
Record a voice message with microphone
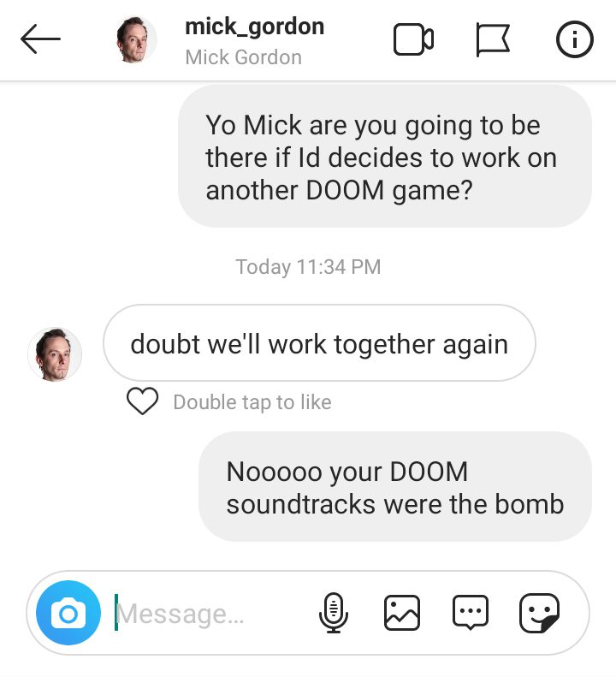334,613
